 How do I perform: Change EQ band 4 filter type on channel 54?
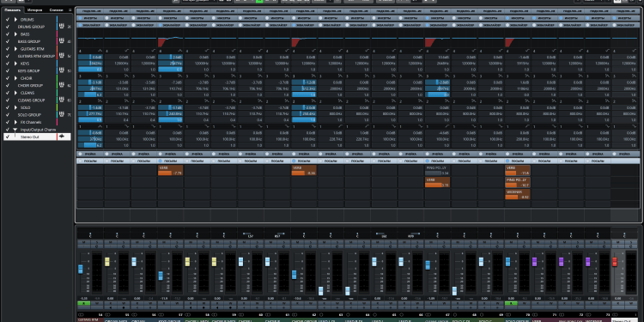pos(100,51)
